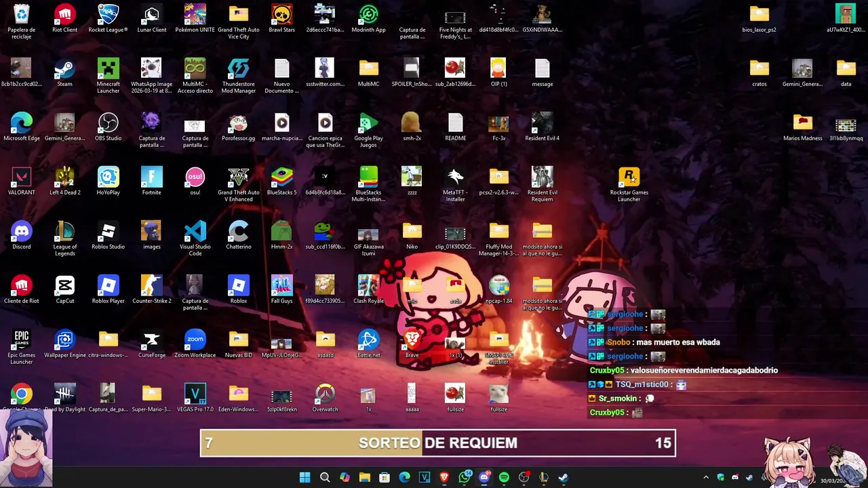Open Spotify from the taskbar
This screenshot has width=868, height=488.
point(504,478)
